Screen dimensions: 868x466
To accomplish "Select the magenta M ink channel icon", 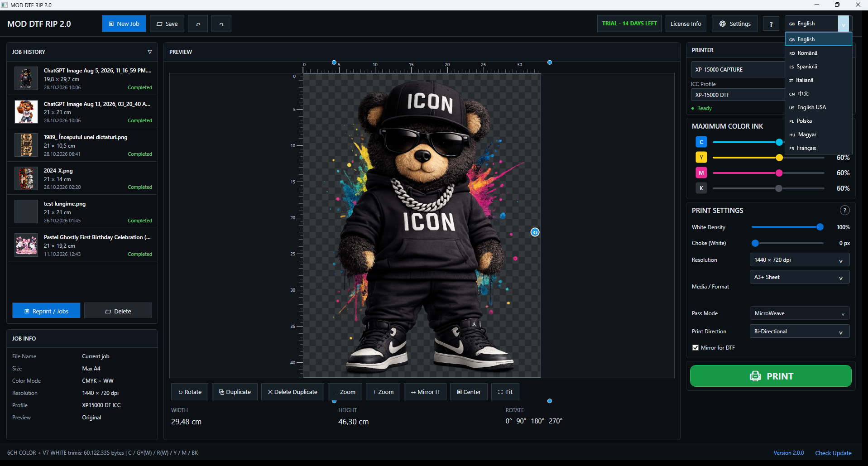I will tap(701, 173).
